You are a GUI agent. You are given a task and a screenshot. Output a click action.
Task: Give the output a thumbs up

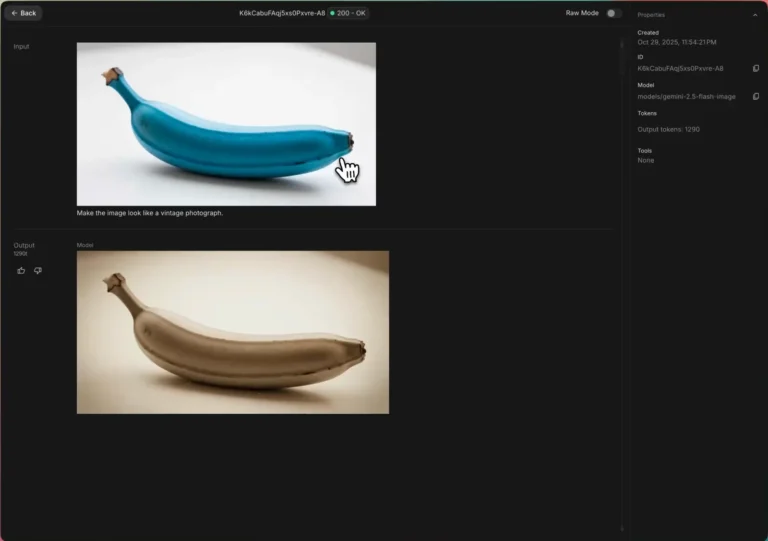click(x=21, y=270)
